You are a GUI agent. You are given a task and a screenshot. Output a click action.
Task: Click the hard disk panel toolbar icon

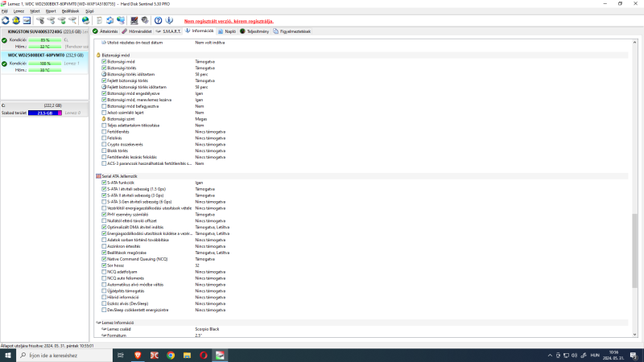point(27,21)
